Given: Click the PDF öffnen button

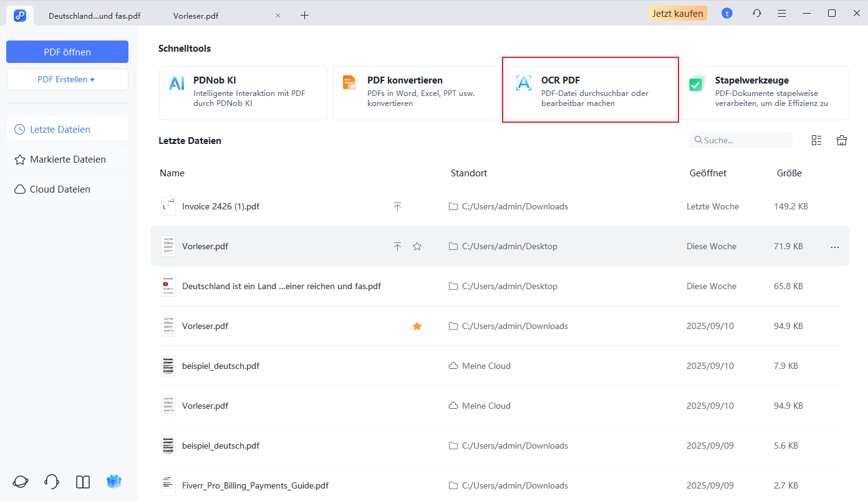Looking at the screenshot, I should pyautogui.click(x=67, y=52).
